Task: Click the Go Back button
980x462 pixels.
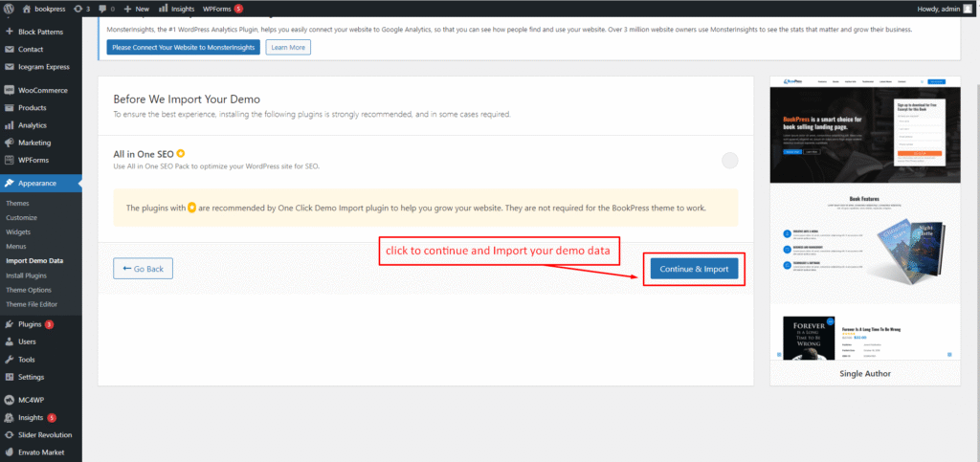Action: tap(144, 269)
